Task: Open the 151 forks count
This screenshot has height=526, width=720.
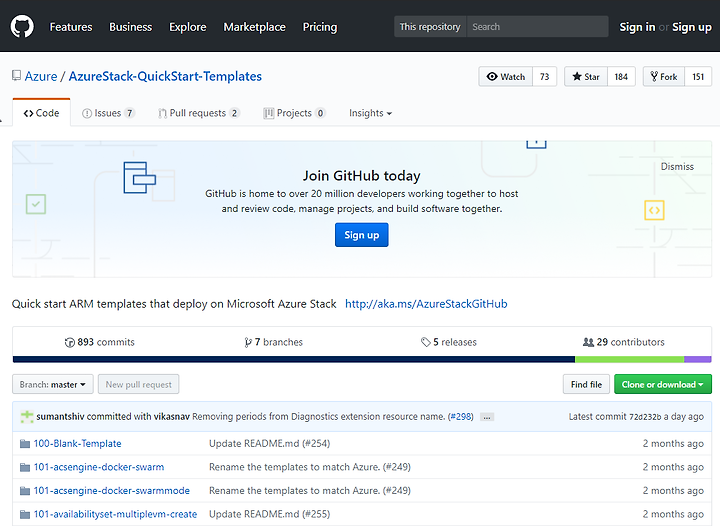Action: click(x=698, y=77)
